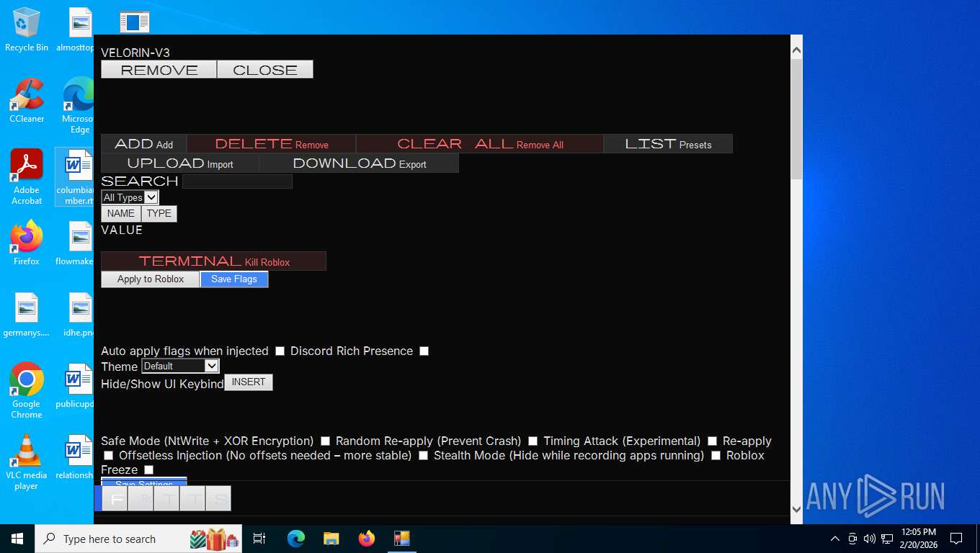Open the Recycle Bin desktop icon
This screenshot has width=980, height=553.
tap(27, 30)
